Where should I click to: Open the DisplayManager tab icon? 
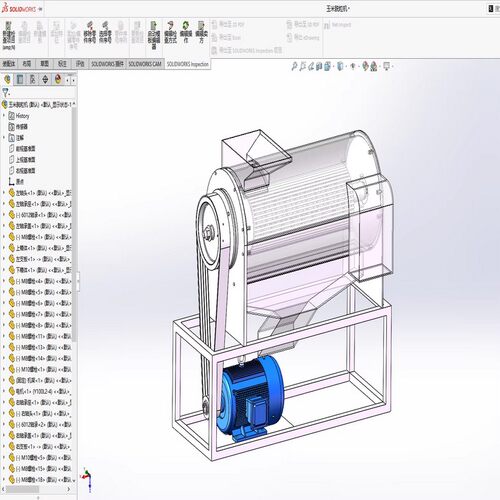(x=58, y=79)
